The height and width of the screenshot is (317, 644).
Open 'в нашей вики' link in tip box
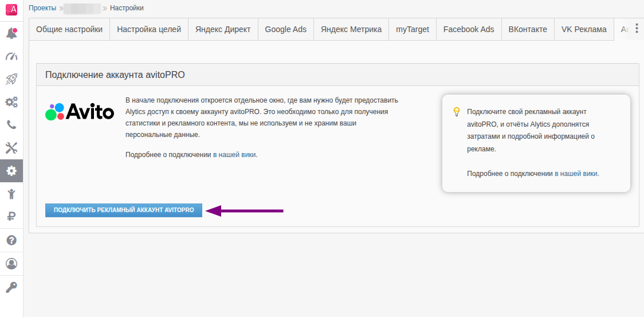point(576,174)
